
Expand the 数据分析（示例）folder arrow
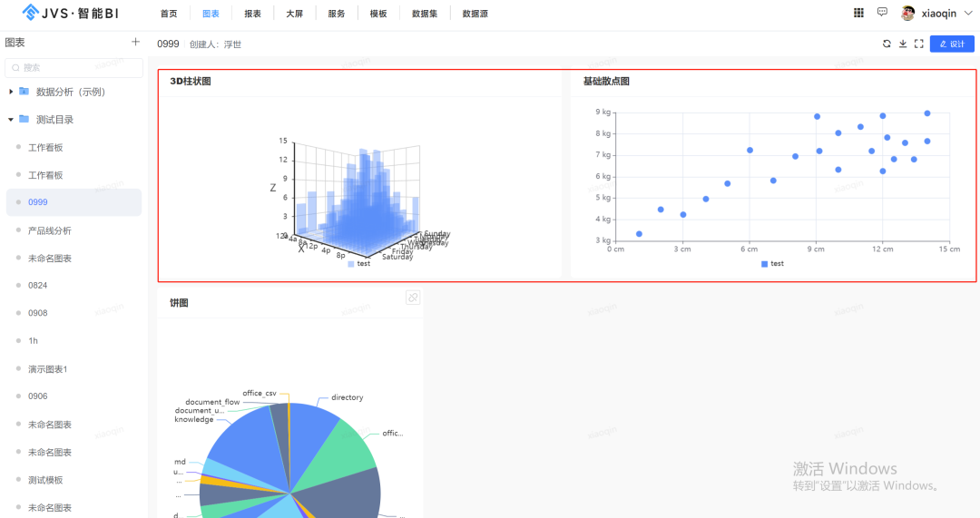click(11, 92)
